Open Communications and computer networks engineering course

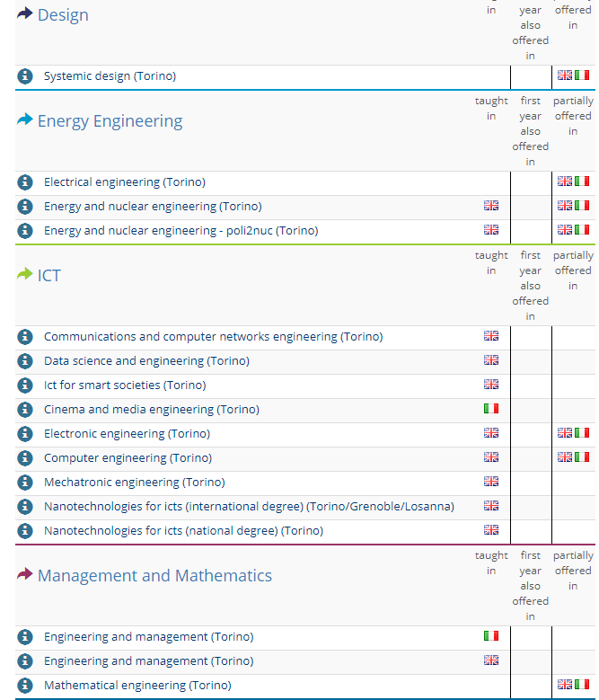pos(213,337)
